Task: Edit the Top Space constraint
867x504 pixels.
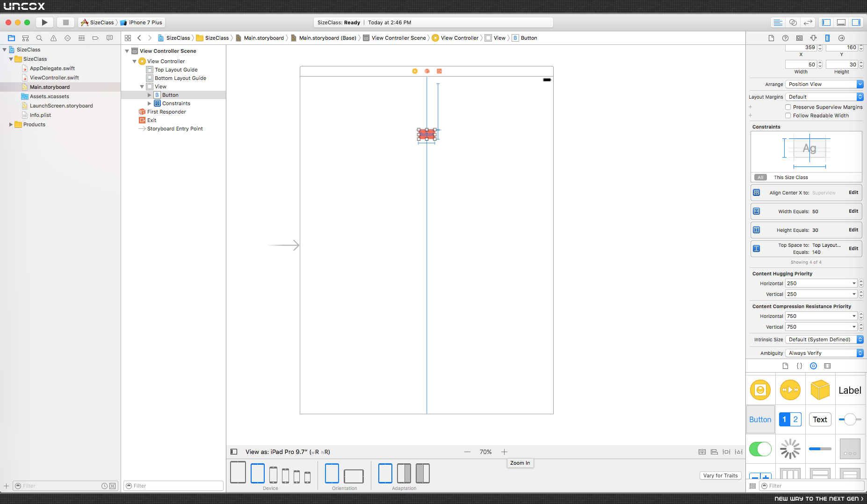Action: (853, 249)
